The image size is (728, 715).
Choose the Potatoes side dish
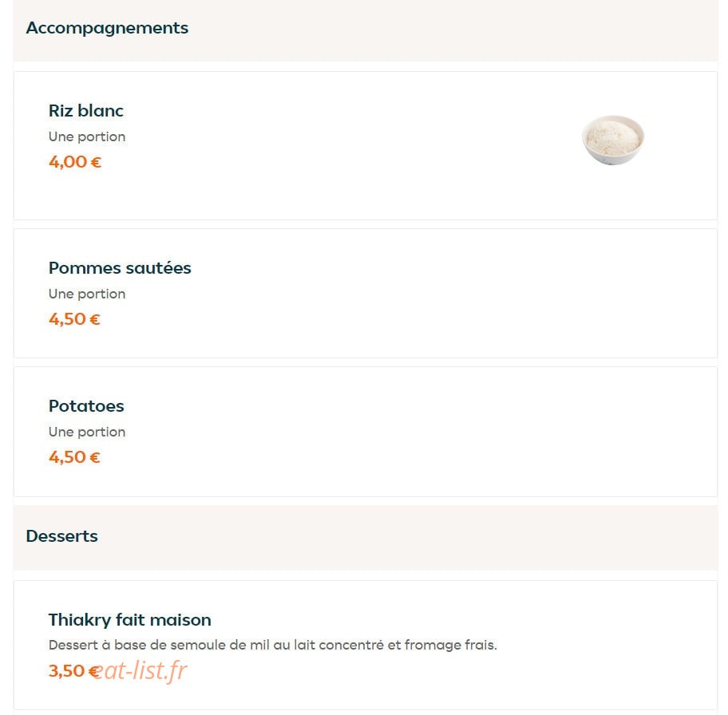click(86, 406)
